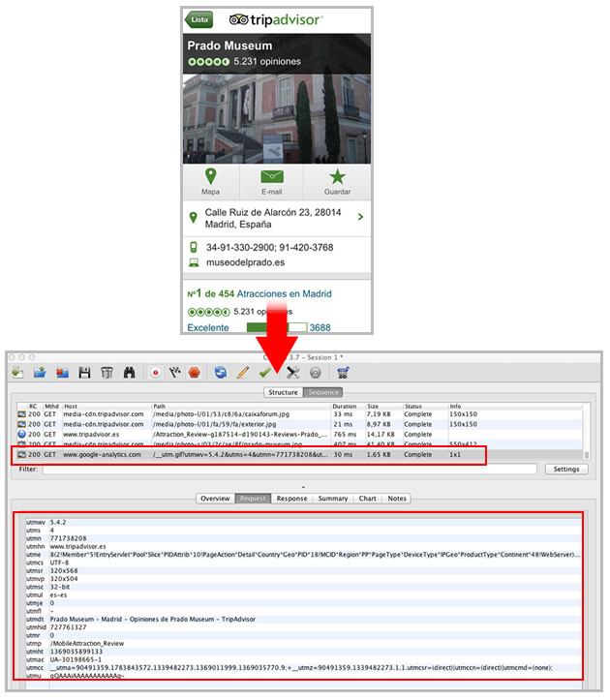Tap the location pin beside Calle Ruiz de Alarcón
The height and width of the screenshot is (700, 610).
194,218
